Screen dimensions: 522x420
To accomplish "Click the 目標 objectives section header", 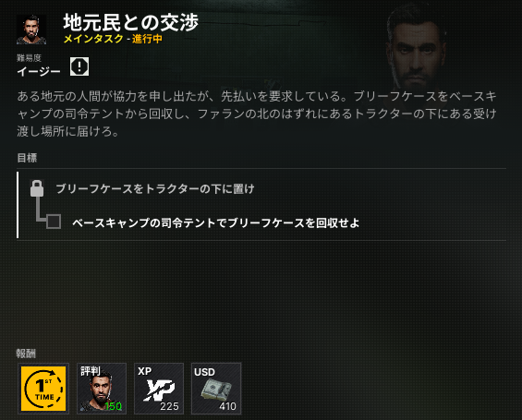I will (27, 158).
